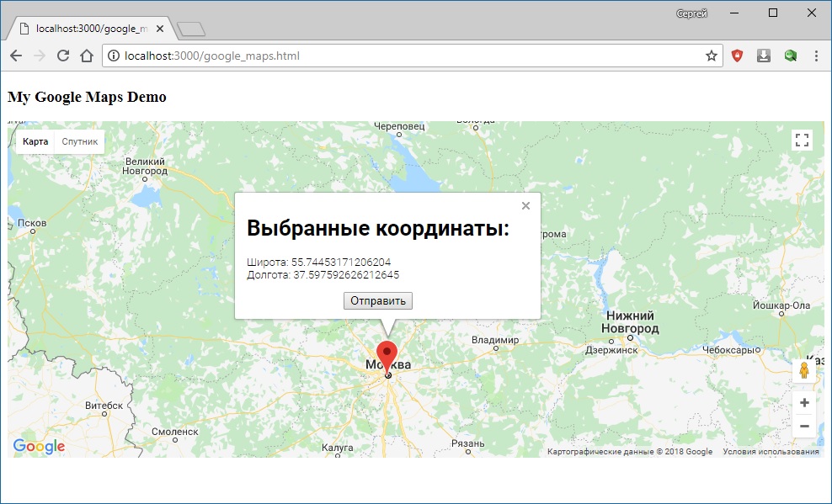Select the localhost:3000/google_maps tab
The height and width of the screenshot is (504, 832).
(x=90, y=29)
